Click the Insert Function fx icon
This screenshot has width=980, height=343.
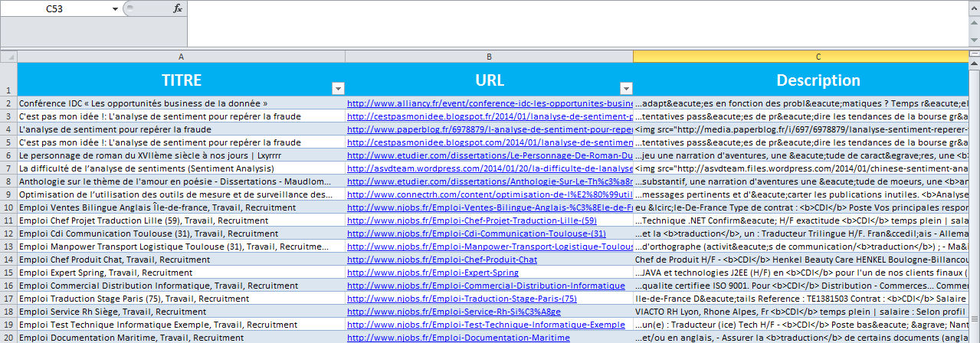tap(177, 8)
